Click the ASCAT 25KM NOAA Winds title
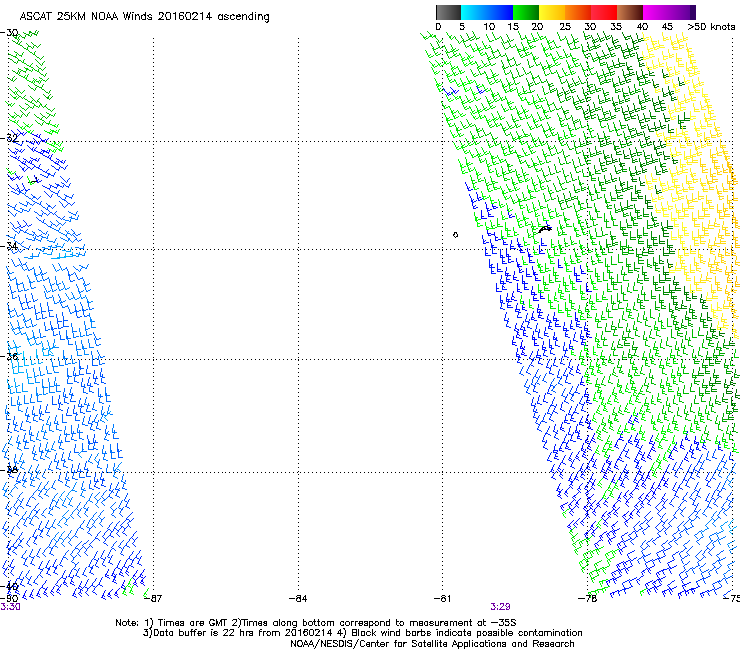 click(144, 17)
